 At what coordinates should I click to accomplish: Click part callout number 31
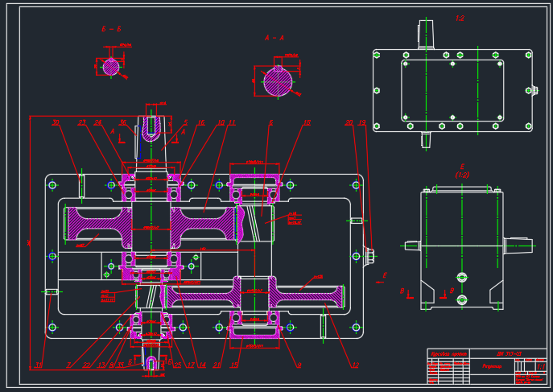38,365
